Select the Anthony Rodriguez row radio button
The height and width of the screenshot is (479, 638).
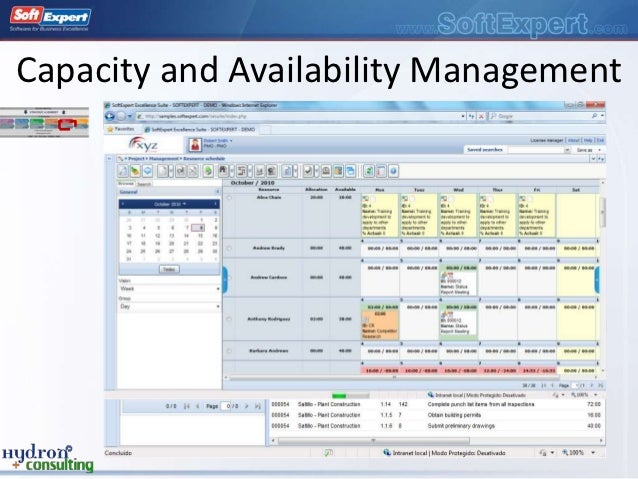(x=229, y=319)
